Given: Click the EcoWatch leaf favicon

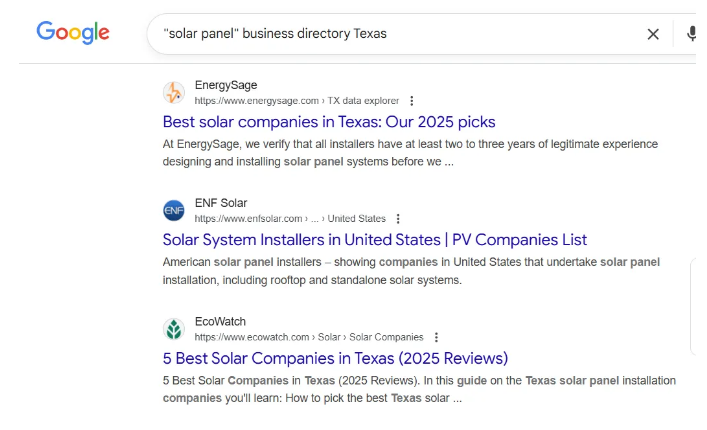Looking at the screenshot, I should 174,329.
